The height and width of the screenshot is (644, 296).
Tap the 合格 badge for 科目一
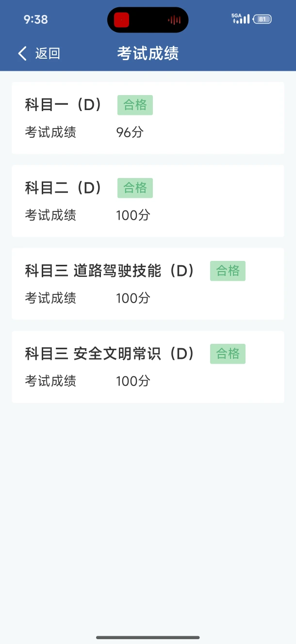[x=135, y=105]
